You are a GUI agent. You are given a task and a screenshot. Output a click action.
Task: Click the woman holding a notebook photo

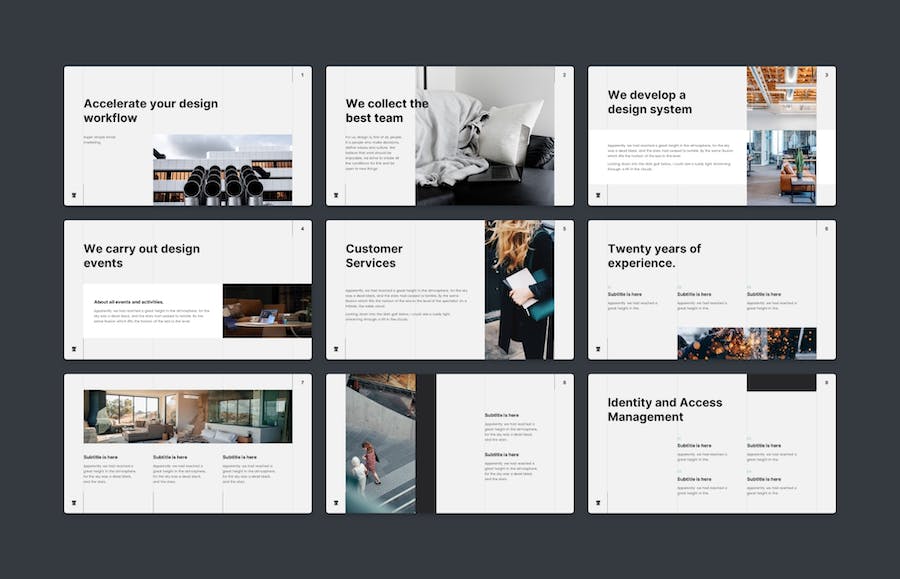pos(519,290)
